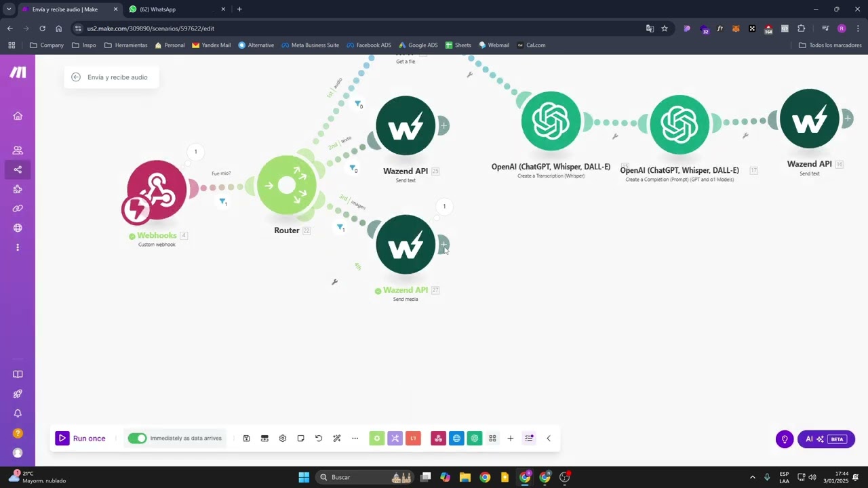Open Webhooks globe icon in the sidebar
Screen dimensions: 868x488
pyautogui.click(x=18, y=228)
